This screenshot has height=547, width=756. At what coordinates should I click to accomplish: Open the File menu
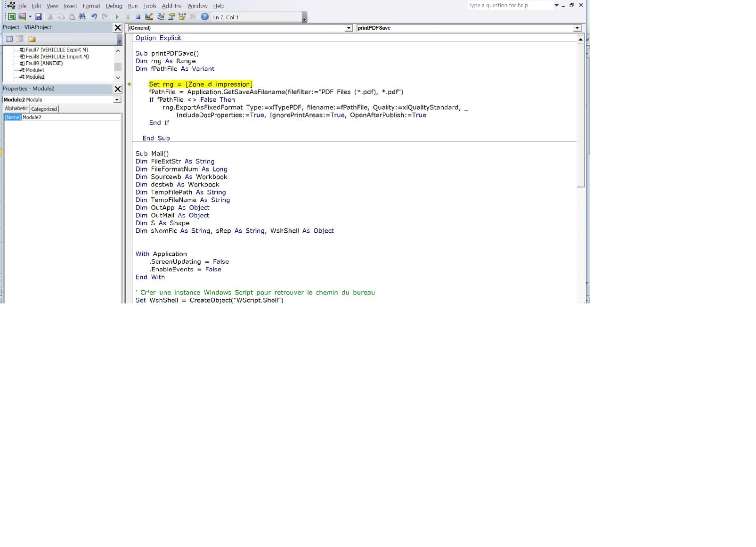pos(22,6)
